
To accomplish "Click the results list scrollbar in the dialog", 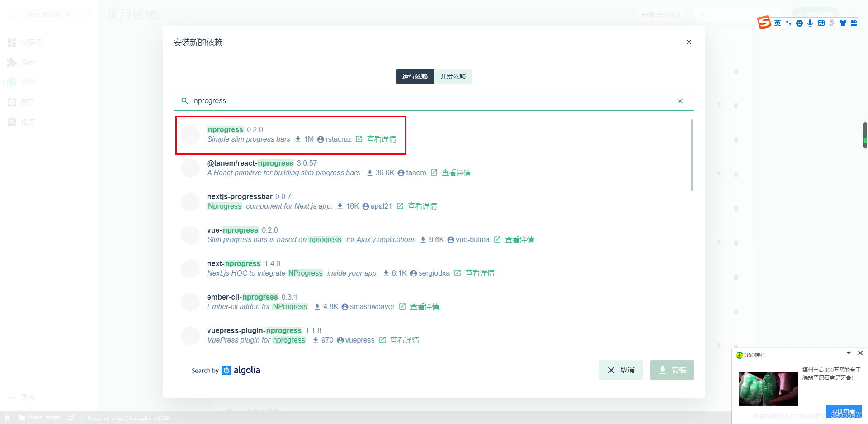I will point(692,155).
